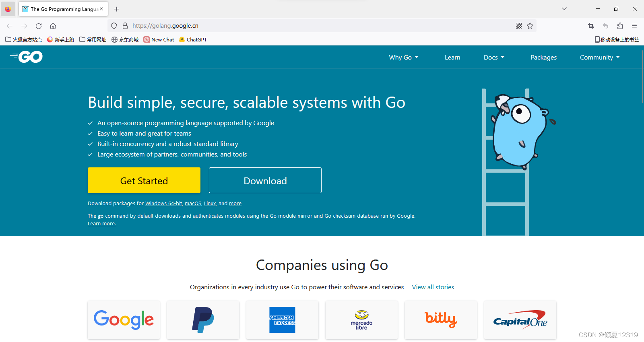
Task: Click the Firefox View icon in tab bar
Action: (8, 9)
